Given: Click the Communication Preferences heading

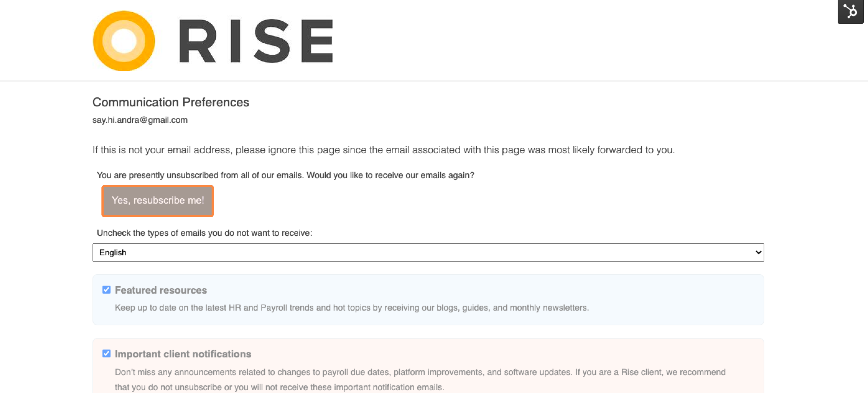Looking at the screenshot, I should (171, 102).
